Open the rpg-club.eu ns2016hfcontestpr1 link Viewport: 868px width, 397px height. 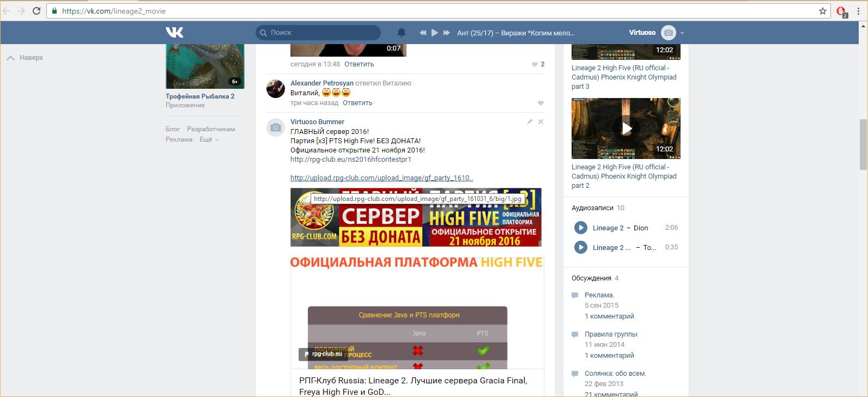(350, 160)
